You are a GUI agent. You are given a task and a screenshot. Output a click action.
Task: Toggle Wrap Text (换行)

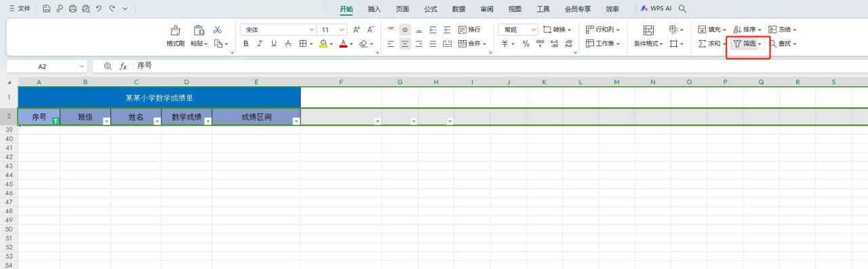tap(469, 30)
